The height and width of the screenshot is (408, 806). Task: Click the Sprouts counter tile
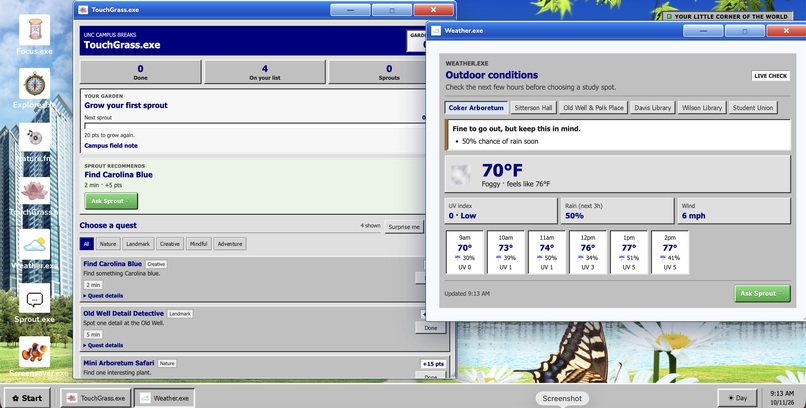[378, 72]
